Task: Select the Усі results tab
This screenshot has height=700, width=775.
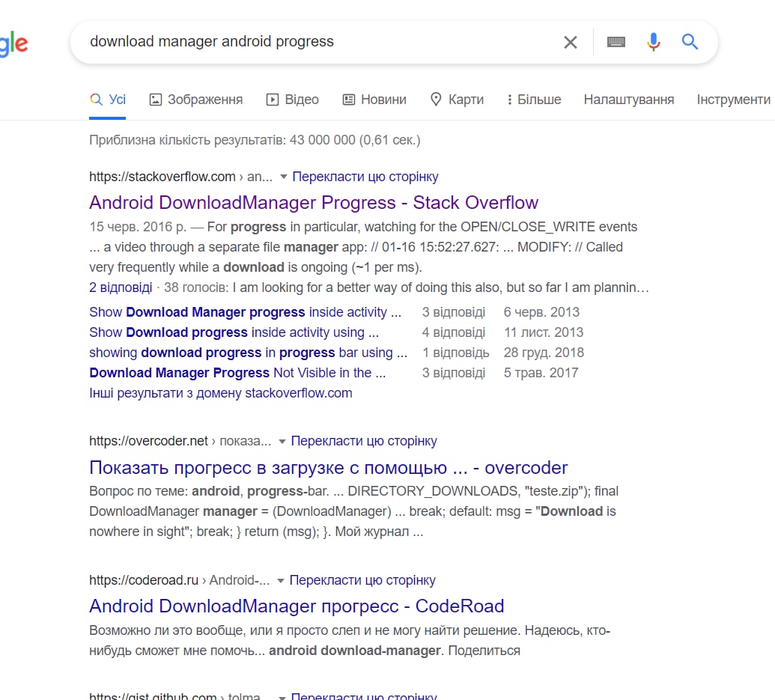Action: [x=108, y=100]
